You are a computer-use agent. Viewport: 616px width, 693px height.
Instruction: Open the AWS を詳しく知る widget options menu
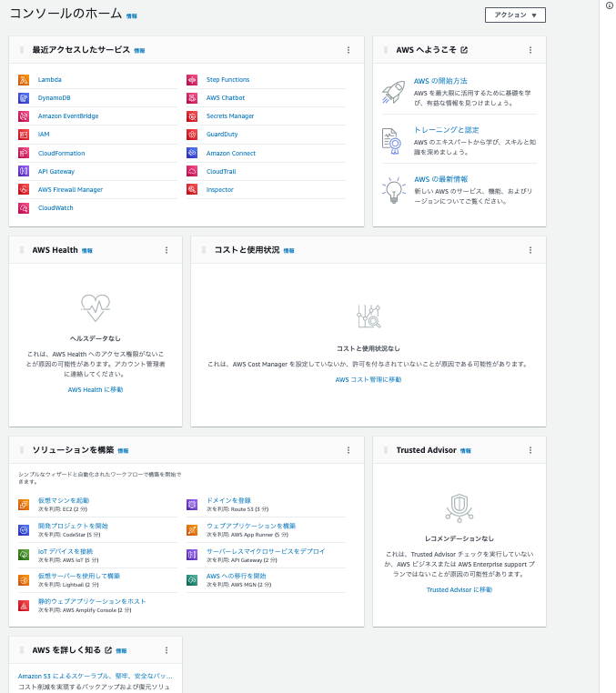[x=167, y=650]
